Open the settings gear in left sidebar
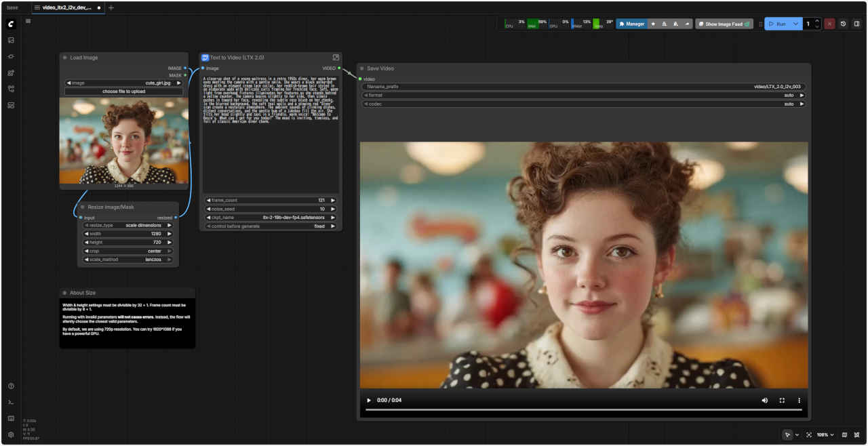This screenshot has width=868, height=446. point(11,434)
